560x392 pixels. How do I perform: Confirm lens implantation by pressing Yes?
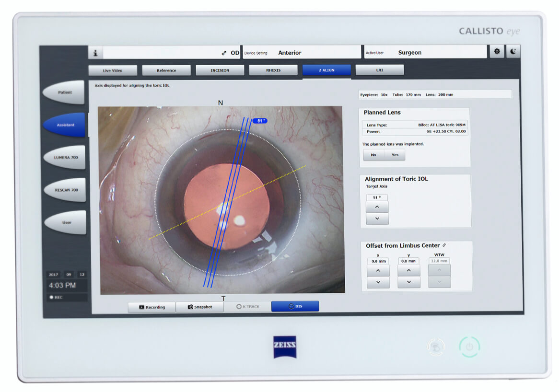pos(395,155)
